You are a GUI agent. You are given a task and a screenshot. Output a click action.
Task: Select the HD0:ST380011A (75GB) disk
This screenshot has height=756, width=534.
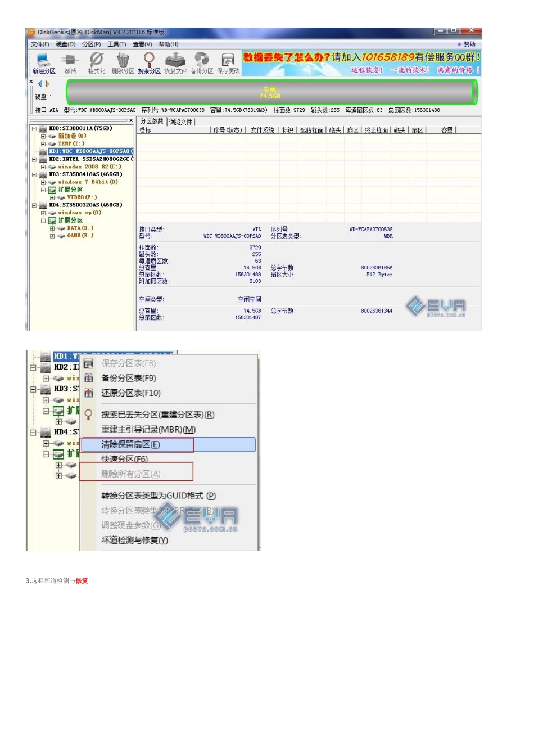click(80, 129)
